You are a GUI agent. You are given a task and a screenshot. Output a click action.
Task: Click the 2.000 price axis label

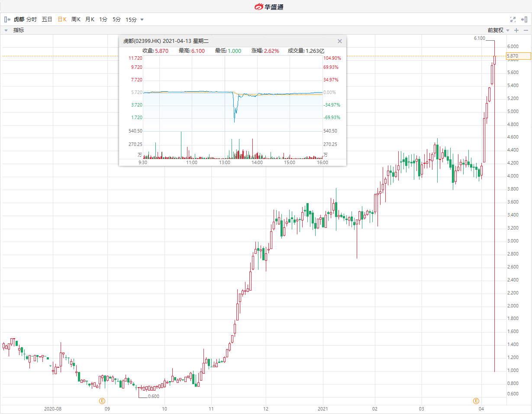point(513,306)
